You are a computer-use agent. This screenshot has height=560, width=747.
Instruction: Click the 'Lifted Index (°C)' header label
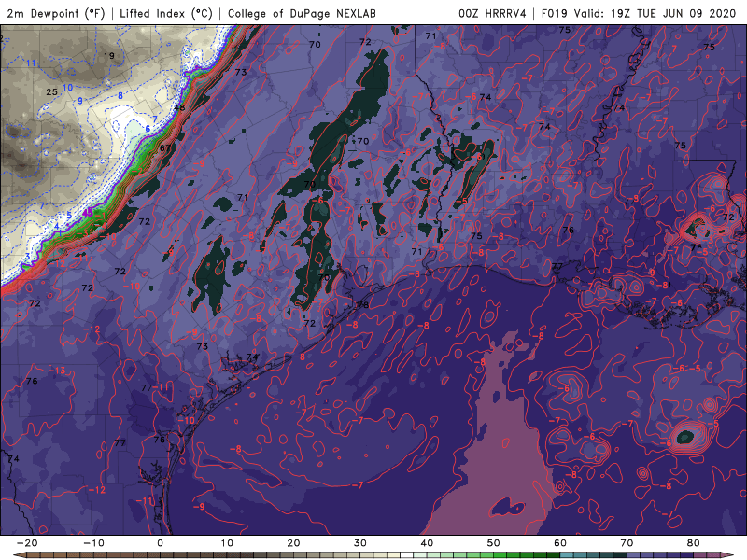(x=166, y=13)
